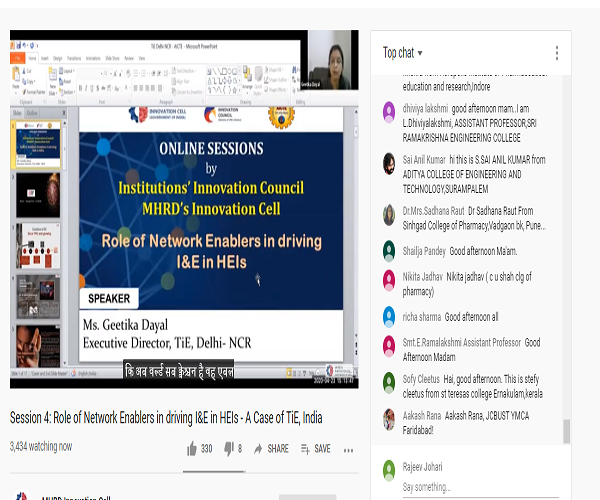The image size is (600, 500).
Task: Click Aakash Rana's name in the chat
Action: pyautogui.click(x=422, y=415)
